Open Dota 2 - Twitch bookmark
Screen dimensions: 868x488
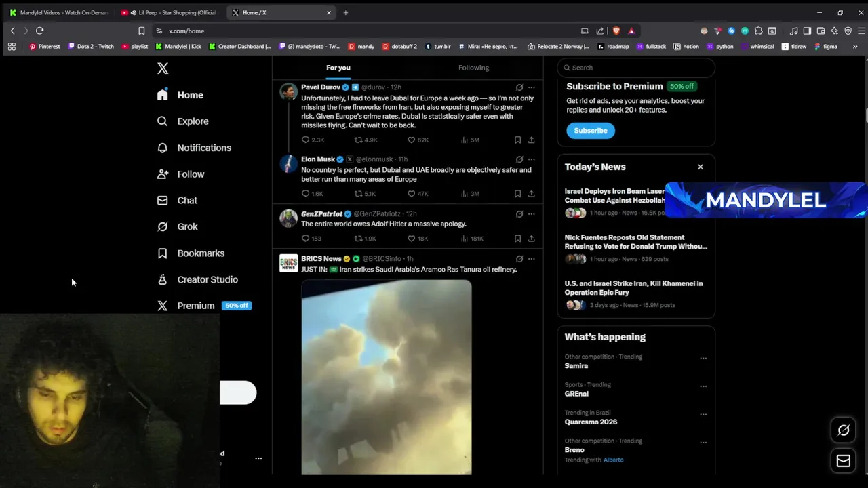coord(91,47)
